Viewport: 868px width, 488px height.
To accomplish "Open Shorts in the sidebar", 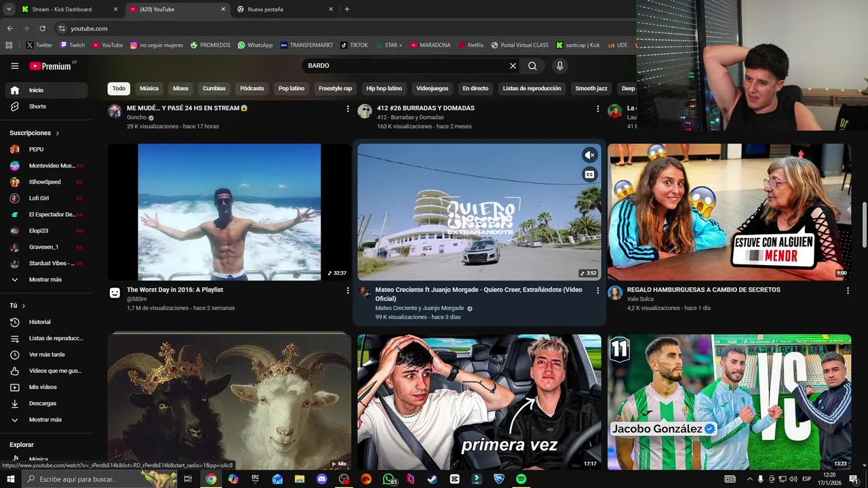I will pos(46,106).
